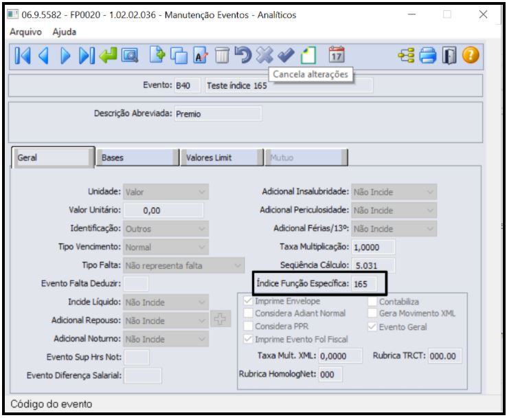Image resolution: width=509 pixels, height=420 pixels.
Task: Click the Rubrica HomologNet field
Action: [x=330, y=374]
